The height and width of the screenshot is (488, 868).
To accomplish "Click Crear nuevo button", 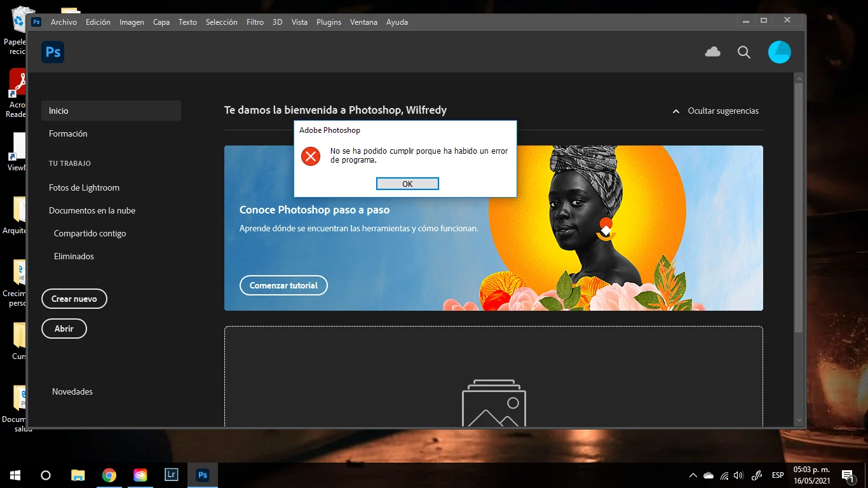I will click(x=74, y=299).
